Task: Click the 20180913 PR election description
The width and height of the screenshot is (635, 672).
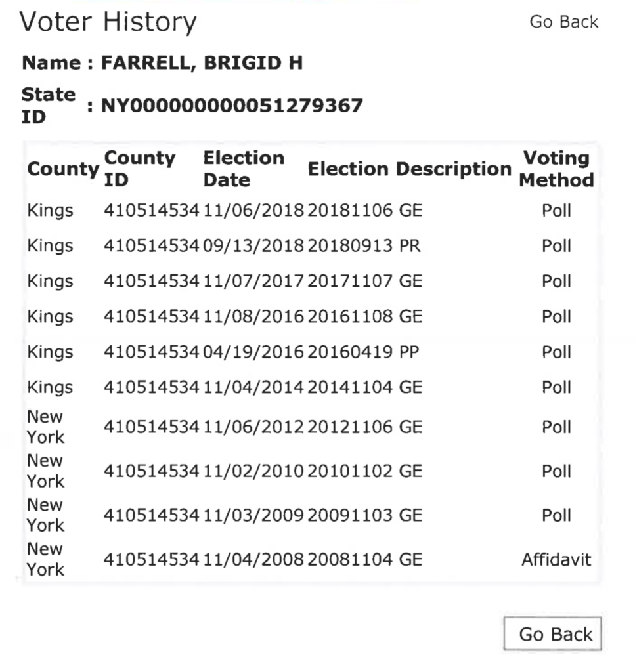Action: [x=364, y=246]
